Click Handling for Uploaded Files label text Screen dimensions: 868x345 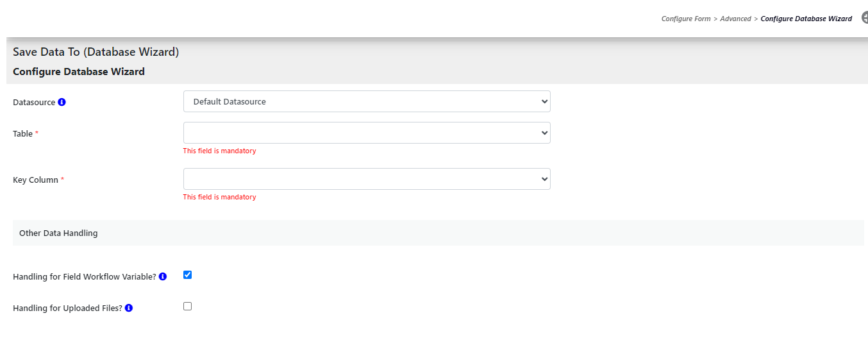pyautogui.click(x=67, y=308)
